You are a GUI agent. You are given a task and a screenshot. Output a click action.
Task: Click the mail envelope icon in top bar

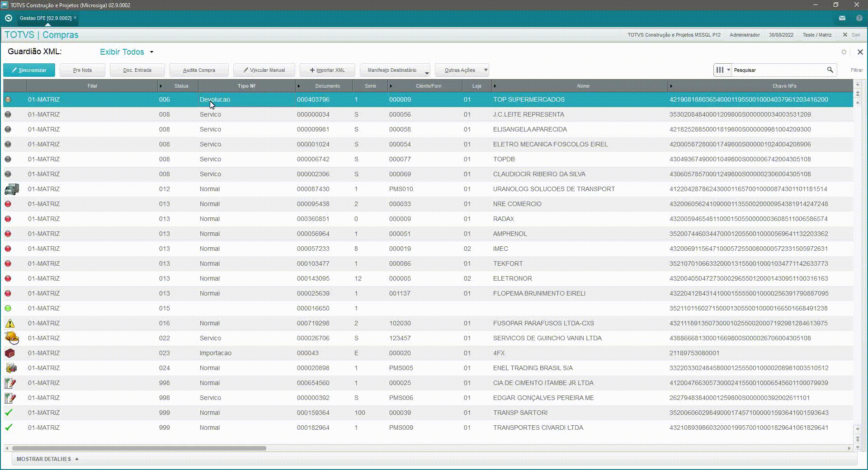pos(842,18)
